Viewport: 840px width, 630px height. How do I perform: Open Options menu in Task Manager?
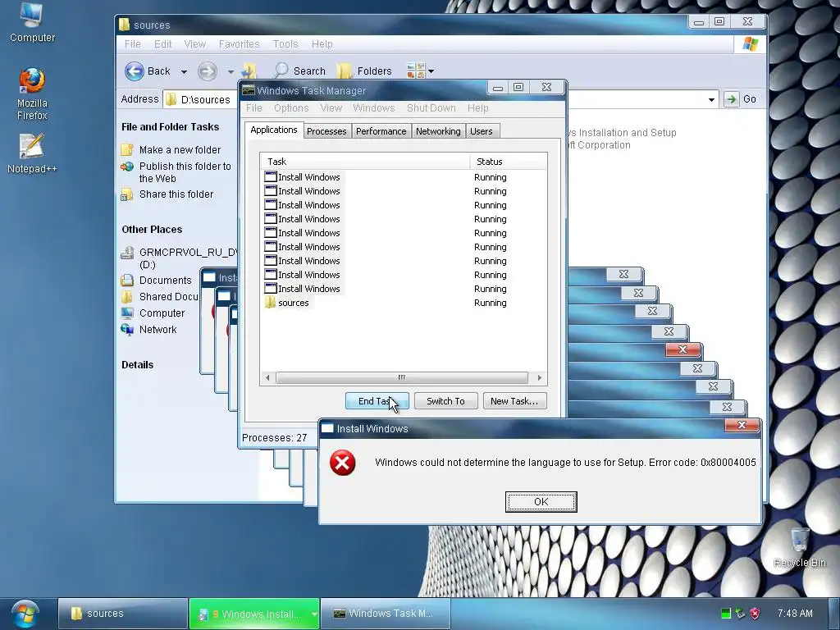(291, 108)
